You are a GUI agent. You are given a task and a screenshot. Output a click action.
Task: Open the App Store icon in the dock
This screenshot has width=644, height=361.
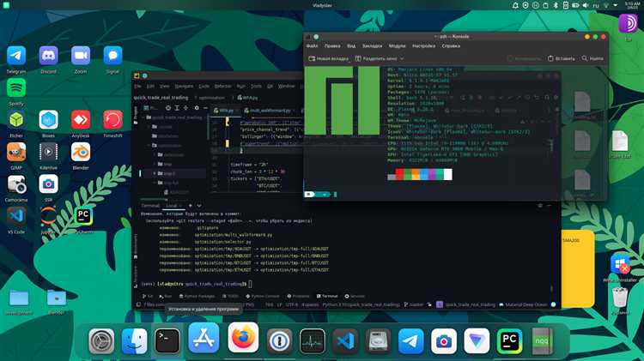pyautogui.click(x=204, y=338)
